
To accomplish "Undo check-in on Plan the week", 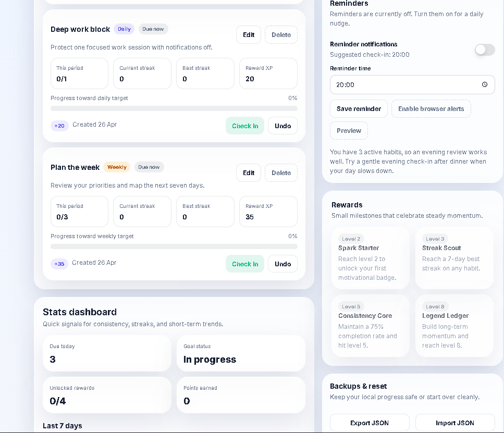I will [x=282, y=264].
